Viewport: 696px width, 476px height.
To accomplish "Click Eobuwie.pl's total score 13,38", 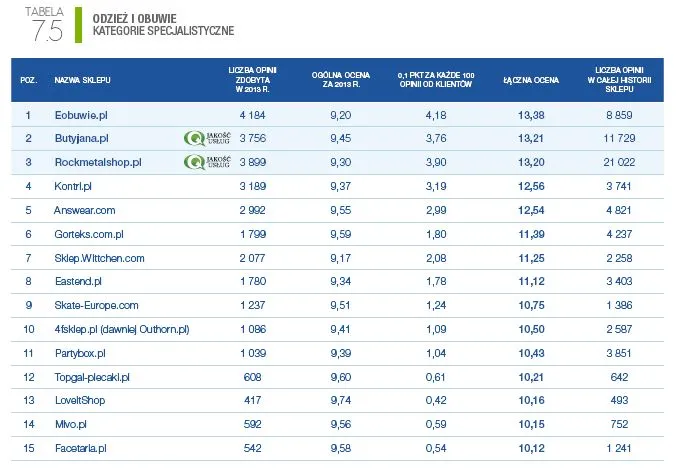I will coord(531,115).
